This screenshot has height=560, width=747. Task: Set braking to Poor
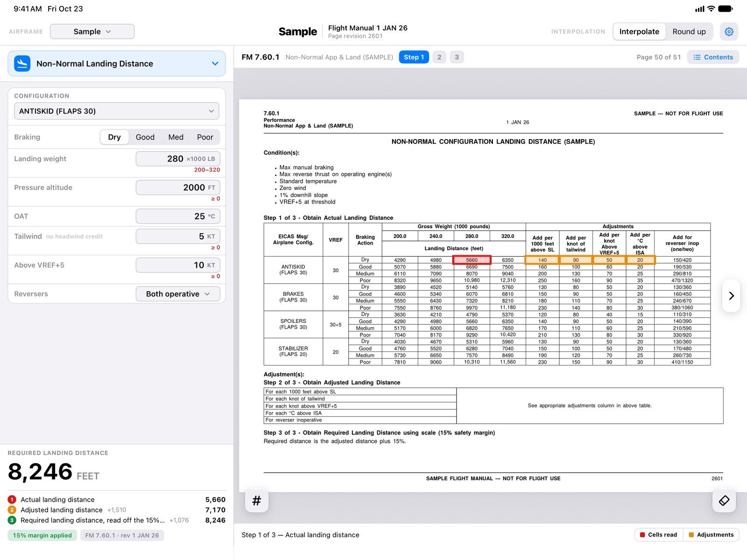click(205, 137)
